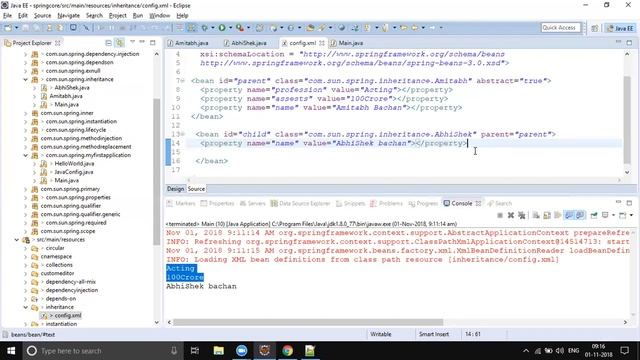The image size is (640, 360).
Task: Maximize the Project Explorer panel
Action: coord(153,42)
